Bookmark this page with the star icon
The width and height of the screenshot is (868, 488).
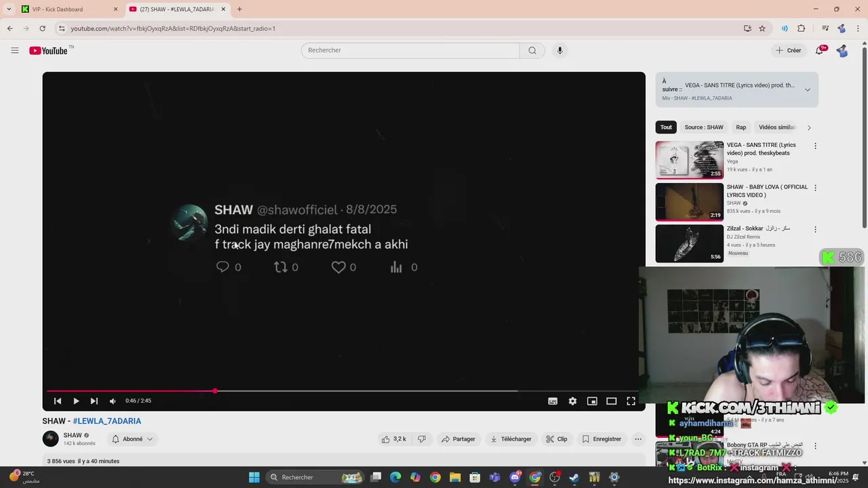click(x=762, y=28)
